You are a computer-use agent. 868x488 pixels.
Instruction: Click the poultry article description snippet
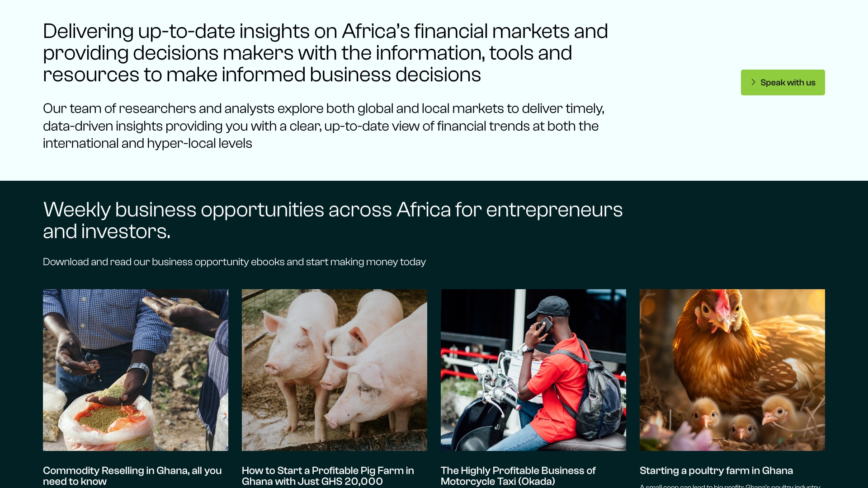730,486
